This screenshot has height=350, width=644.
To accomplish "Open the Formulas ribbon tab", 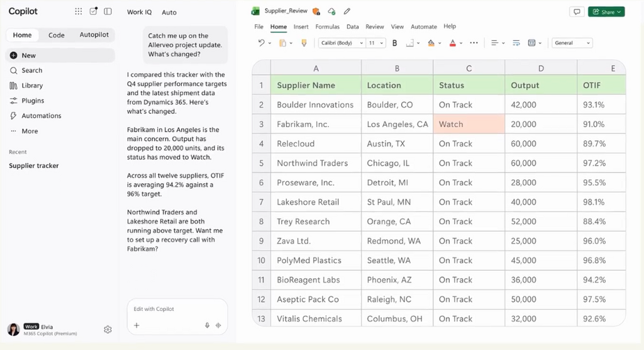I will (x=327, y=26).
